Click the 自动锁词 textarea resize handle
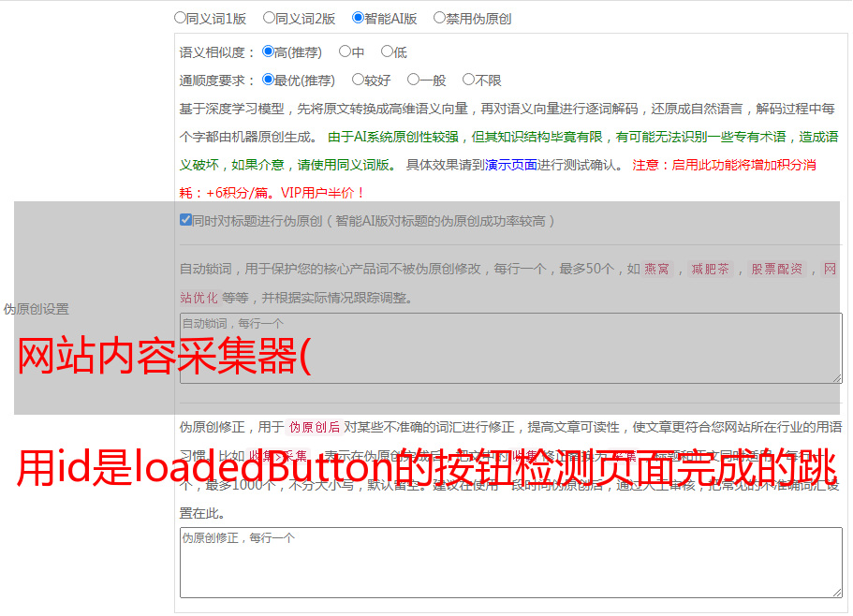 [x=837, y=378]
